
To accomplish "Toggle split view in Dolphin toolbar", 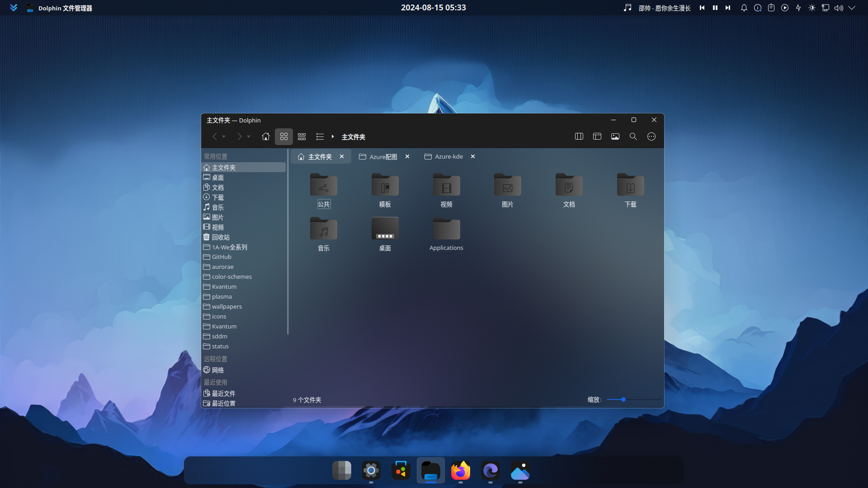I will pyautogui.click(x=579, y=136).
